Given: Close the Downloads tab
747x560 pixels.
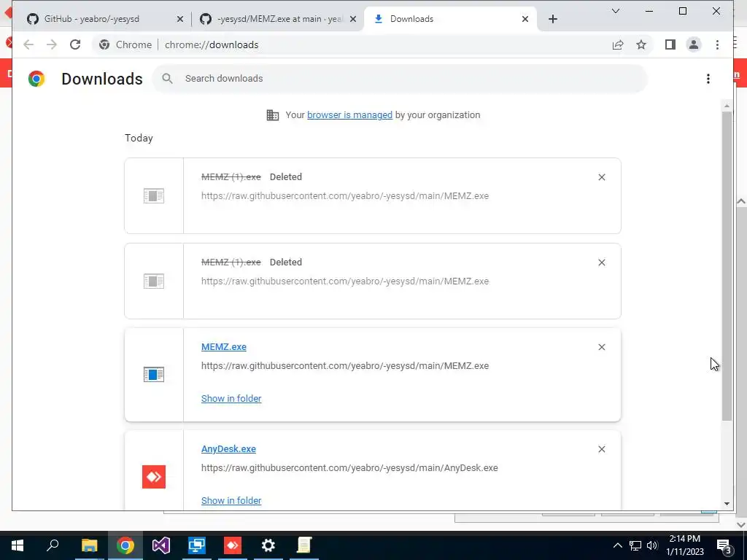Looking at the screenshot, I should click(525, 19).
